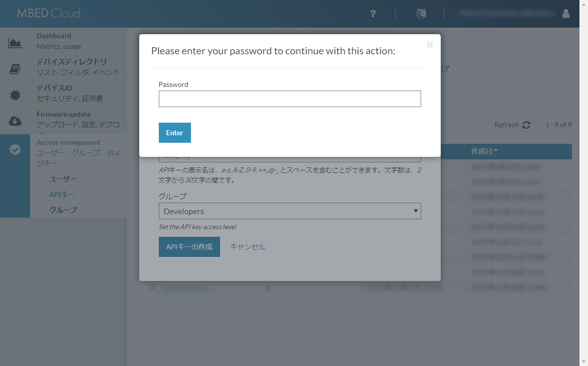Click the Device ID certificate badge icon

[x=15, y=95]
